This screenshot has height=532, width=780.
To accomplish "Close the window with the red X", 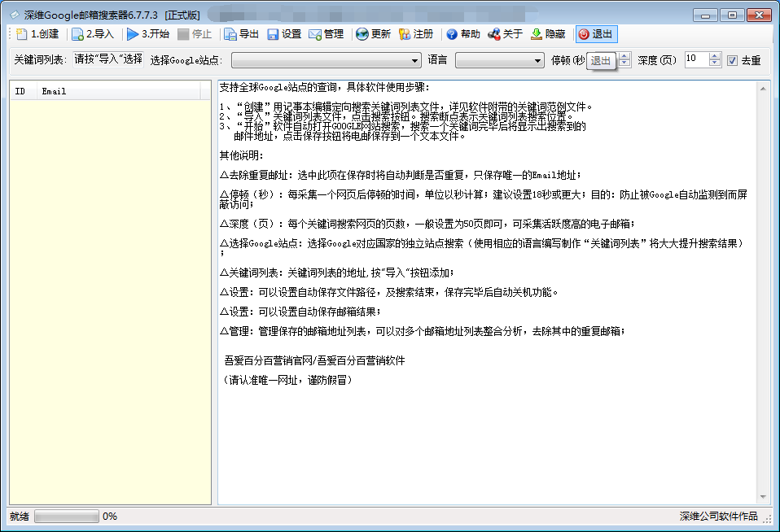I will 759,15.
